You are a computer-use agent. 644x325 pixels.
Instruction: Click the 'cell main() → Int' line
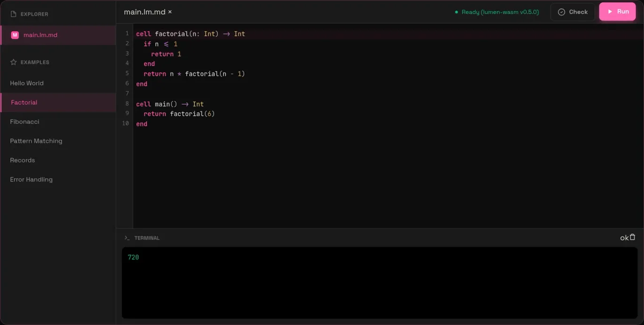170,104
